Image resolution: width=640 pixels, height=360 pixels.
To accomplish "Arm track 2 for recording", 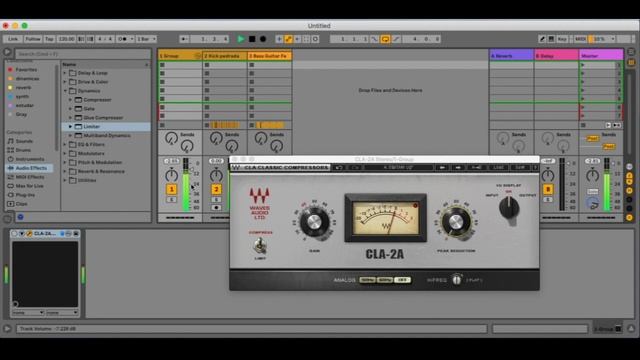I will pos(216,208).
